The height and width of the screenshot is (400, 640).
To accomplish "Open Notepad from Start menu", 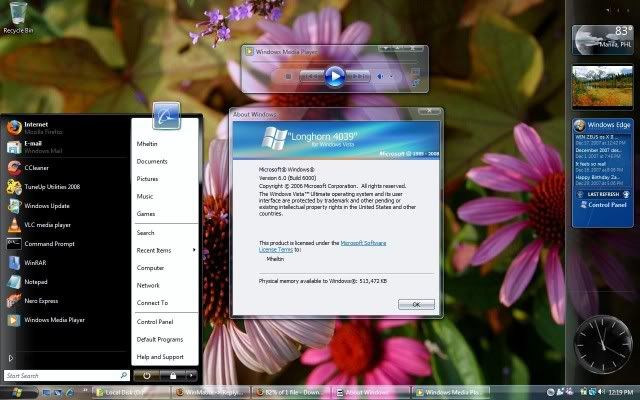I will coord(65,282).
